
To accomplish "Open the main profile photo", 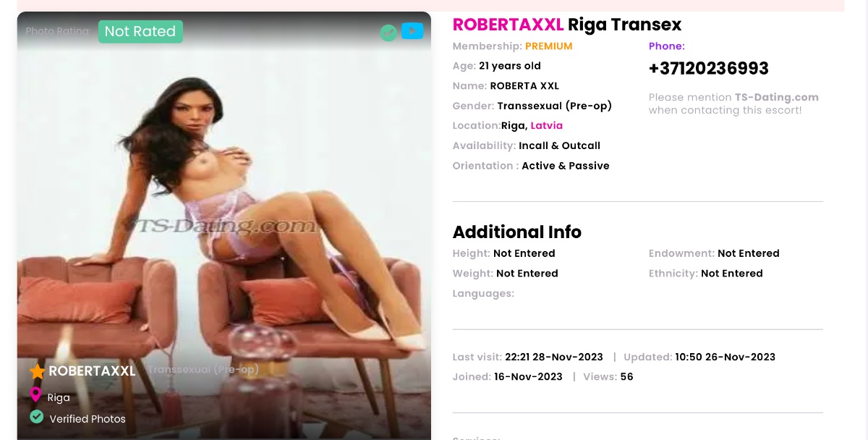I will pyautogui.click(x=224, y=226).
